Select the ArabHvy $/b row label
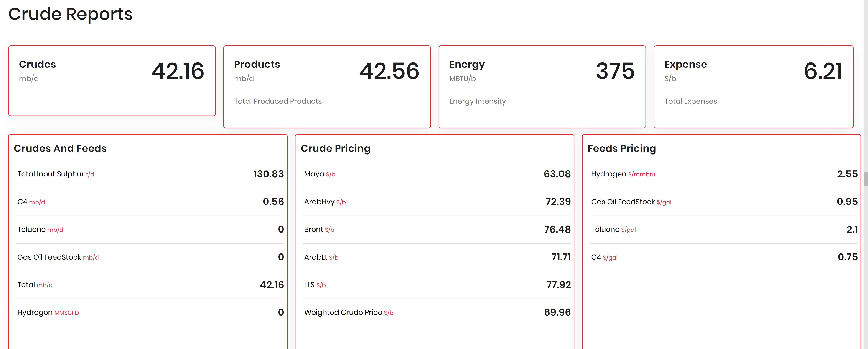The image size is (868, 349). point(325,202)
